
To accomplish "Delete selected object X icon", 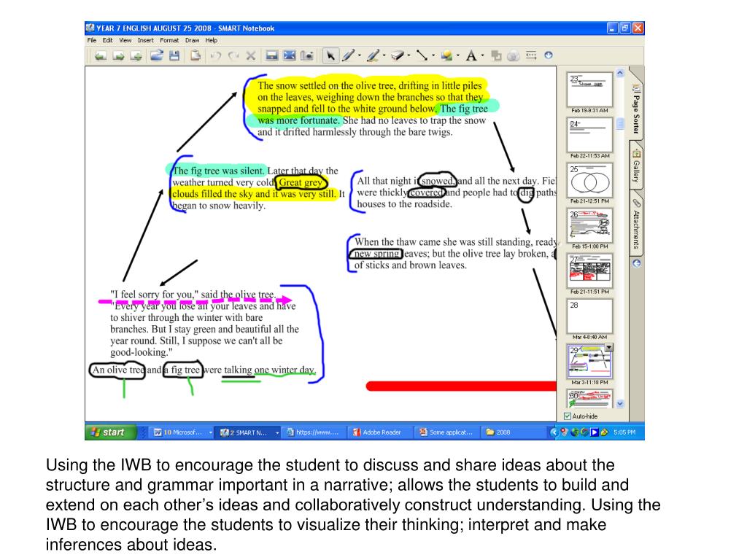I will click(x=251, y=56).
